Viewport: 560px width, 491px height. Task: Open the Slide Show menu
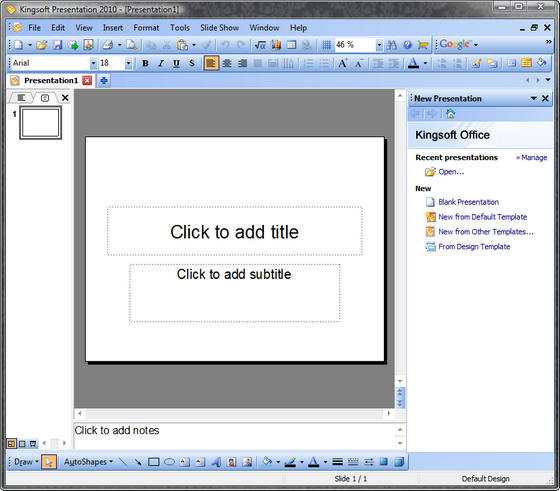[219, 28]
